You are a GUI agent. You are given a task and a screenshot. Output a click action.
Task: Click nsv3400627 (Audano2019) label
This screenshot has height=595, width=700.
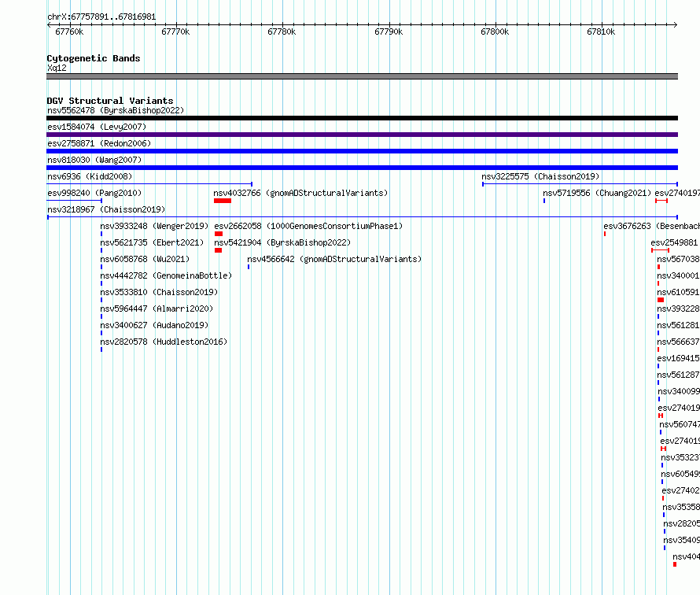[x=154, y=325]
